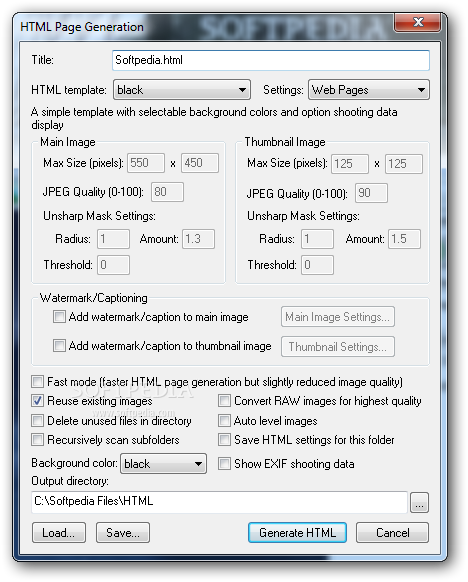Image resolution: width=468 pixels, height=582 pixels.
Task: Click the Generate HTML button
Action: click(x=297, y=533)
